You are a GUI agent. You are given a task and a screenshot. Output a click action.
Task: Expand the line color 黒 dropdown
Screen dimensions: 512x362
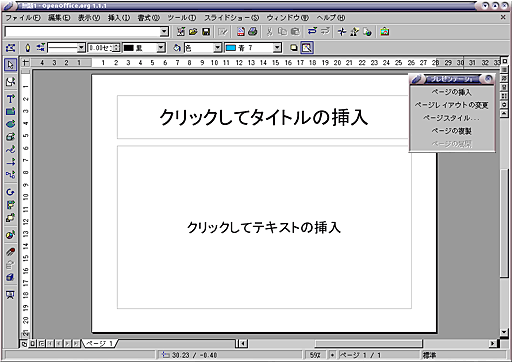coord(161,48)
